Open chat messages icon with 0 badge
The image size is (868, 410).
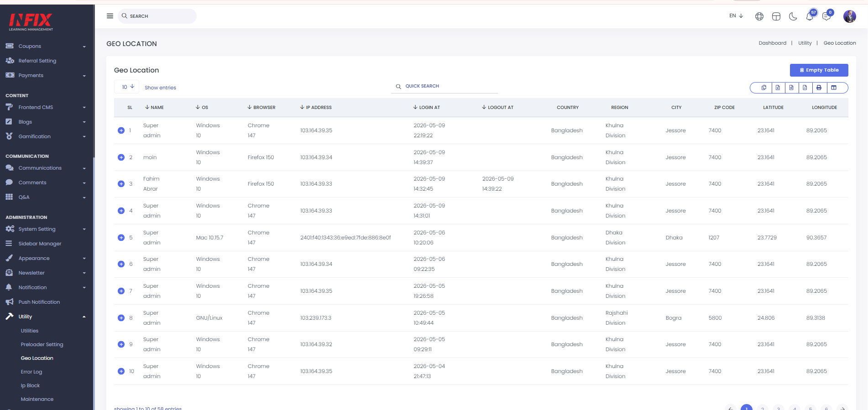(x=827, y=16)
